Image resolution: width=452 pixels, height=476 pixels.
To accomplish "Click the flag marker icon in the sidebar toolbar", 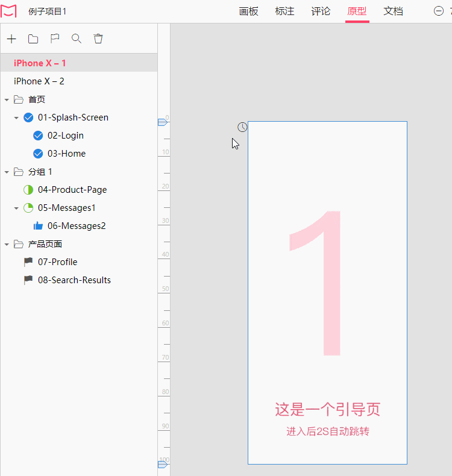I will [x=55, y=39].
